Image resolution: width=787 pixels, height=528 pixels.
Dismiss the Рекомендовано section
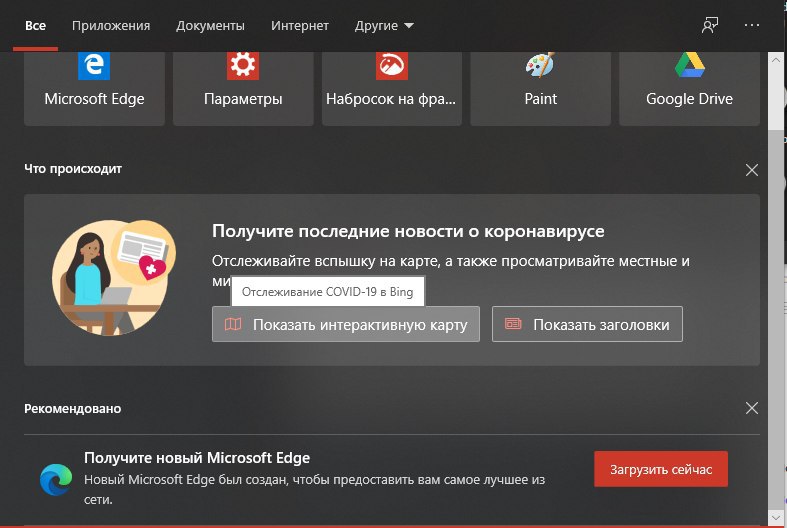(751, 408)
